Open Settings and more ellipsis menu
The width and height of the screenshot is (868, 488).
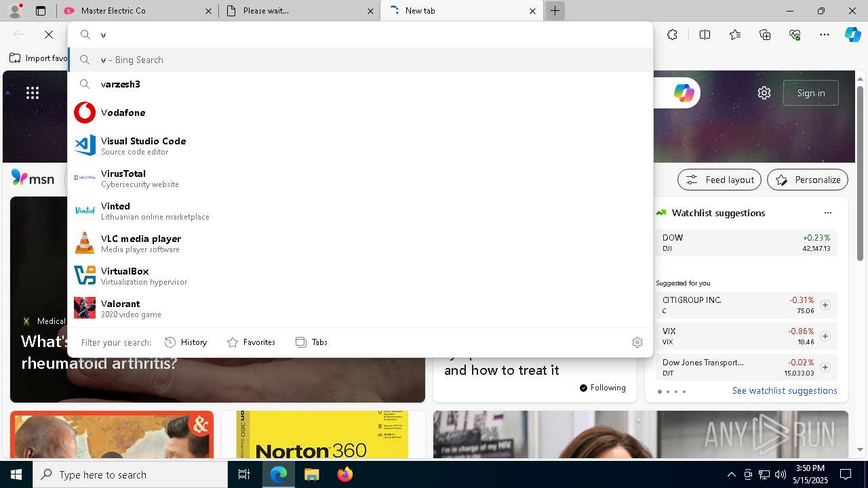click(825, 35)
